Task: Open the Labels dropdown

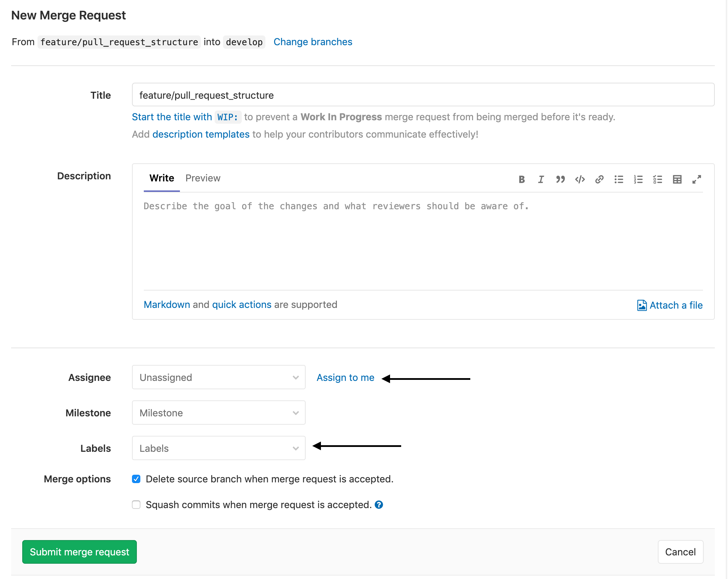Action: [218, 448]
